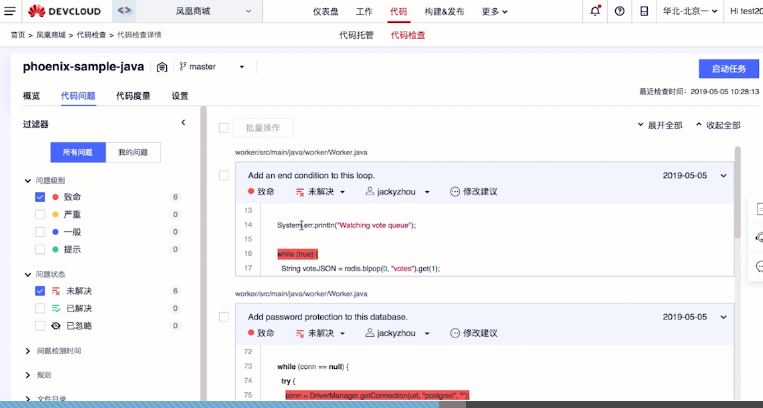This screenshot has width=763, height=408.
Task: Click the headset support icon at right edge
Action: click(x=759, y=238)
